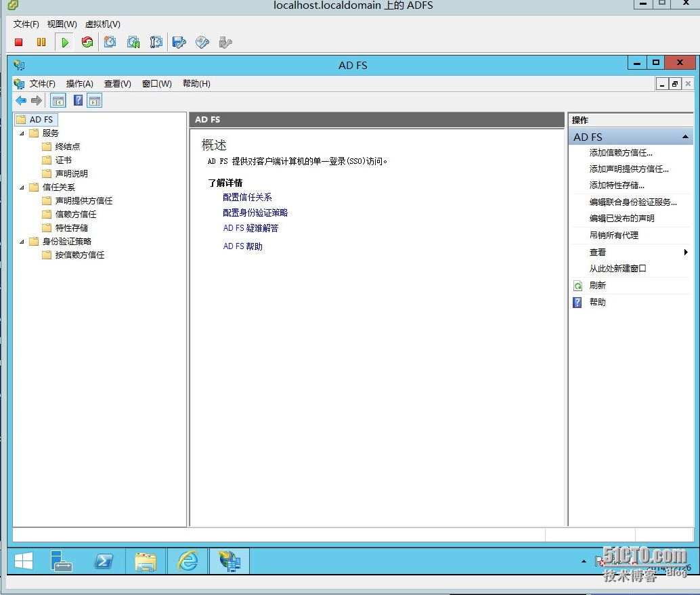Click the USB device connect icon
The height and width of the screenshot is (595, 700).
tap(225, 43)
